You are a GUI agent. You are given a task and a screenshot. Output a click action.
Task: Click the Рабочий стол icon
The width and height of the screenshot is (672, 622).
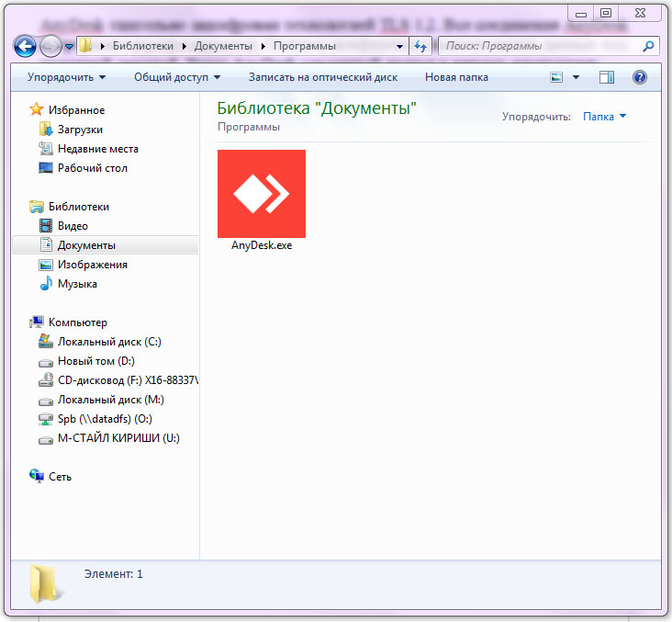point(45,168)
